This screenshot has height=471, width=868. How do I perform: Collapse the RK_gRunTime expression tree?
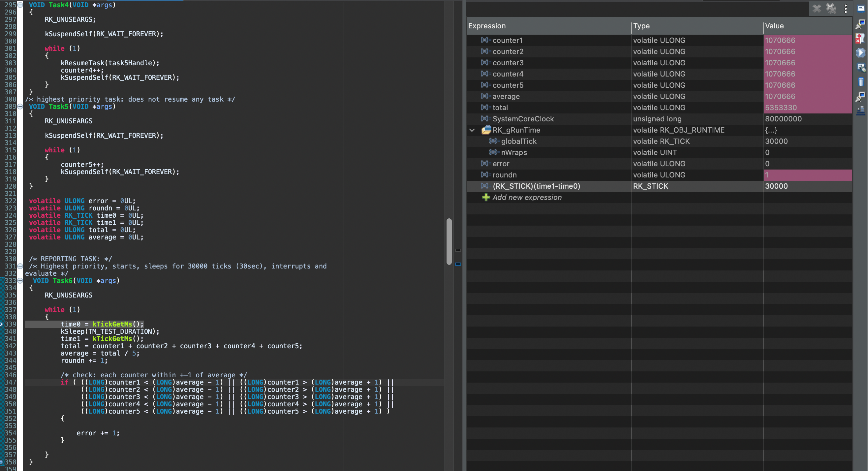point(472,130)
